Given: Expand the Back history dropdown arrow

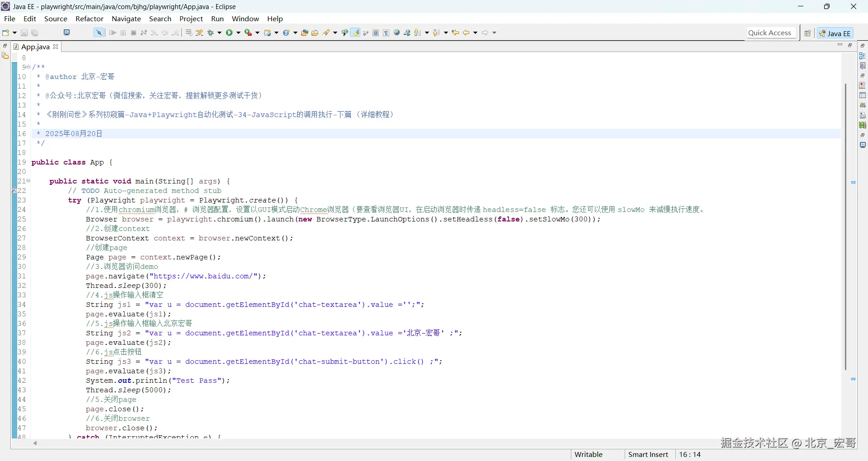Looking at the screenshot, I should 476,33.
